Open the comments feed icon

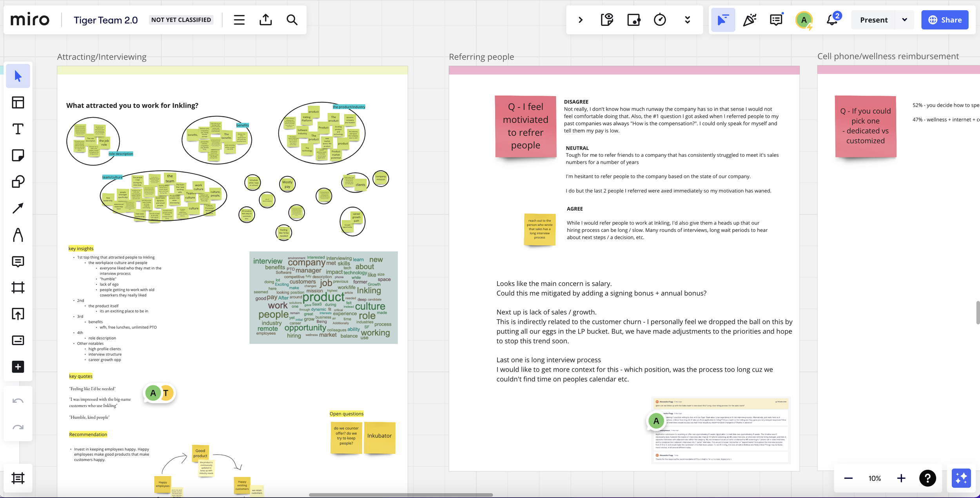776,20
